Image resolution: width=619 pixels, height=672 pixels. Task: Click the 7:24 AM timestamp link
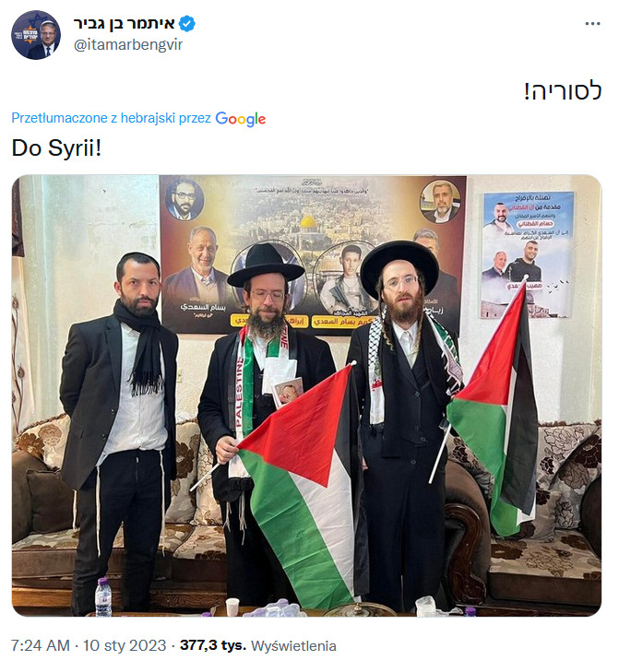coord(41,645)
